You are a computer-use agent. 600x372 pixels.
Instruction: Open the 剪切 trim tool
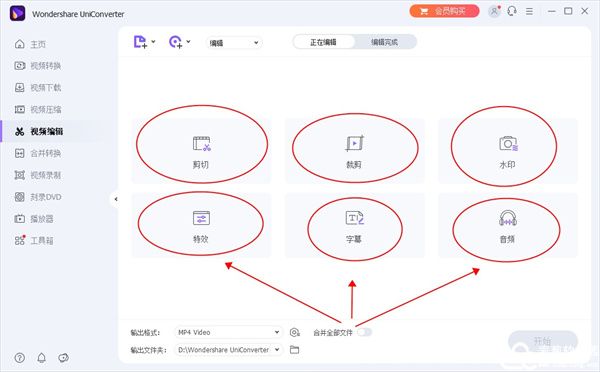click(201, 151)
